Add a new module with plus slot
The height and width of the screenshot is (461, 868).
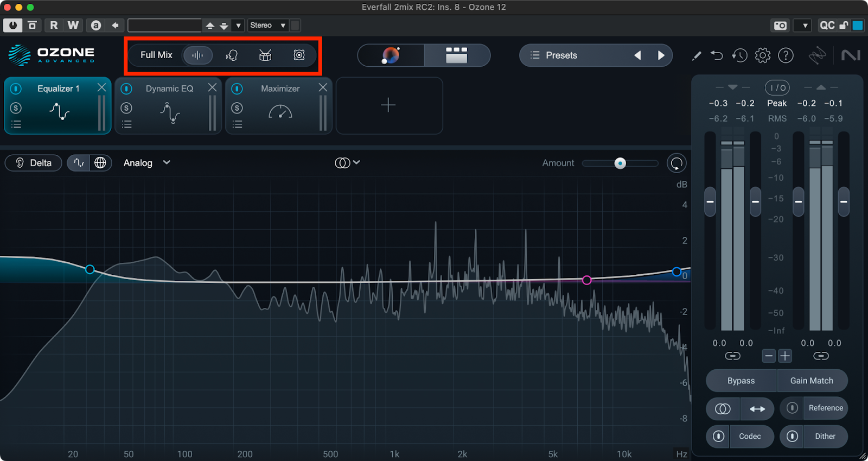[x=389, y=105]
